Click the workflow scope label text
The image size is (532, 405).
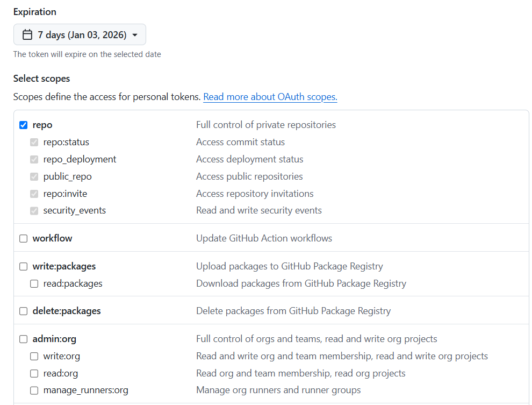(52, 238)
